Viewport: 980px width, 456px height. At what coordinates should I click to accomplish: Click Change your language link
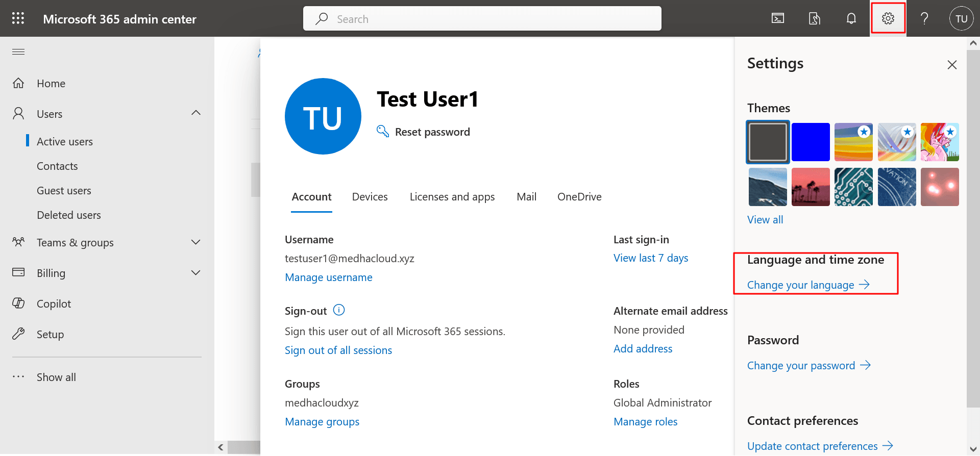coord(800,285)
